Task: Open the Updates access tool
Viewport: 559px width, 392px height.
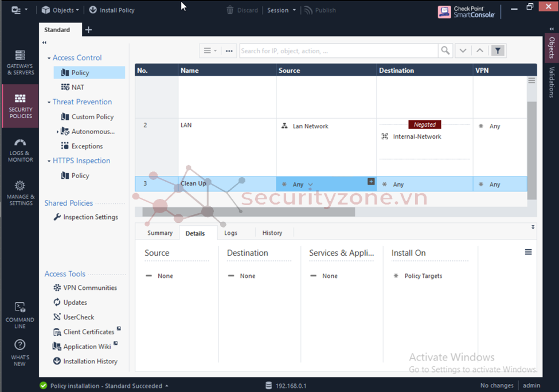Action: click(70, 302)
